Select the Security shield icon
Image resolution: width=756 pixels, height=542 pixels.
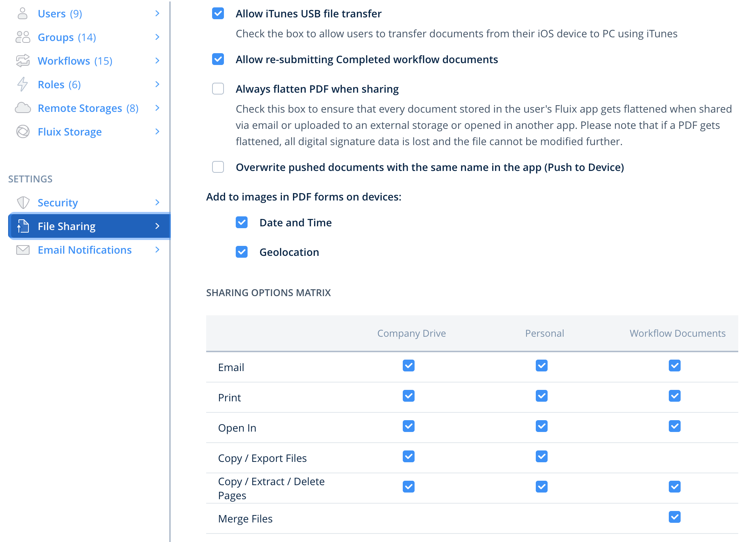23,202
